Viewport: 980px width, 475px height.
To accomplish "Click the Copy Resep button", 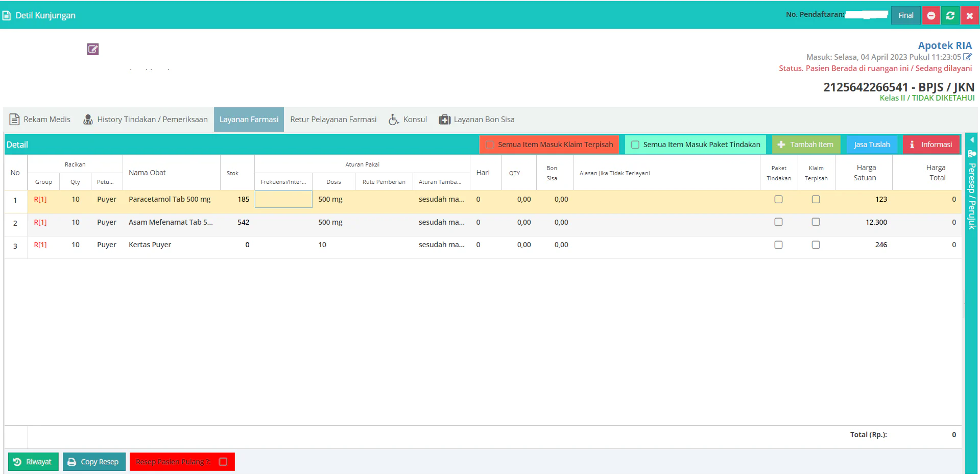I will 94,462.
